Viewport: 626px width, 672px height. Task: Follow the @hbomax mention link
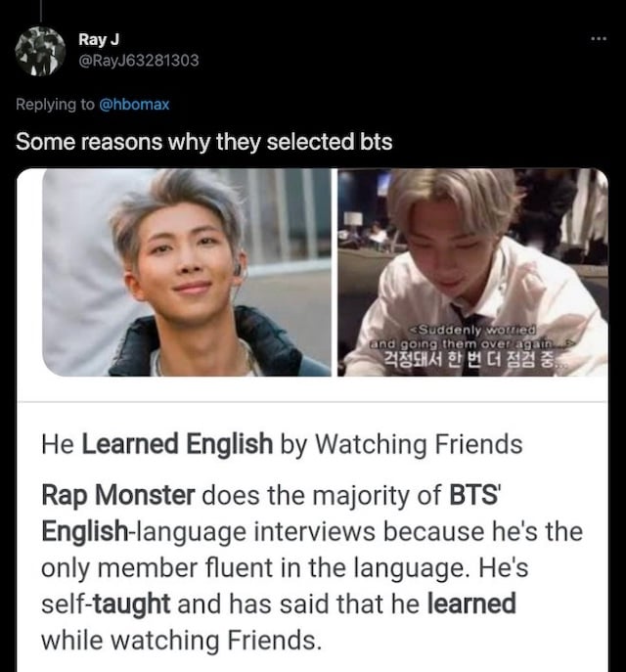pos(134,104)
